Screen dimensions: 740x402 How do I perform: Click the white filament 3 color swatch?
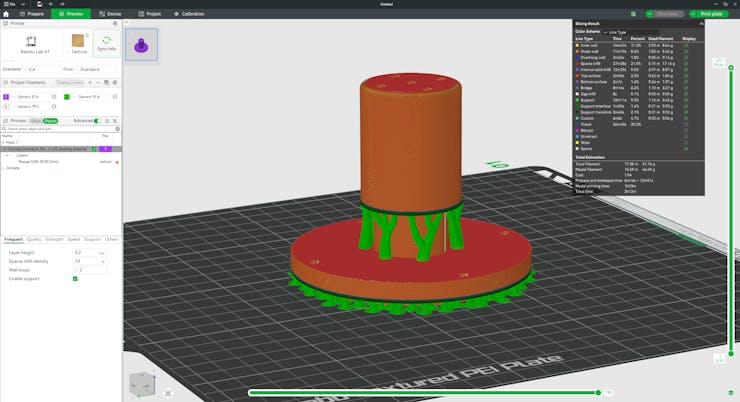coord(6,107)
